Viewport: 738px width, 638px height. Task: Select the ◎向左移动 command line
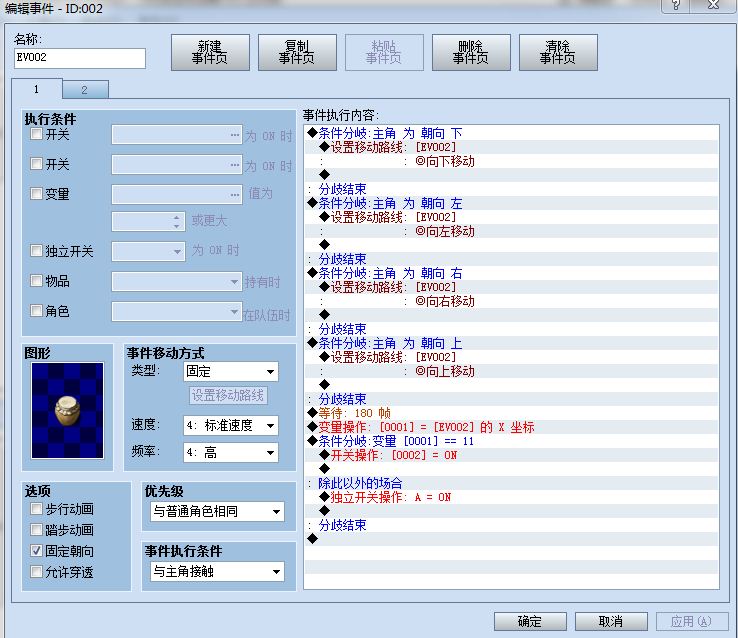point(512,231)
